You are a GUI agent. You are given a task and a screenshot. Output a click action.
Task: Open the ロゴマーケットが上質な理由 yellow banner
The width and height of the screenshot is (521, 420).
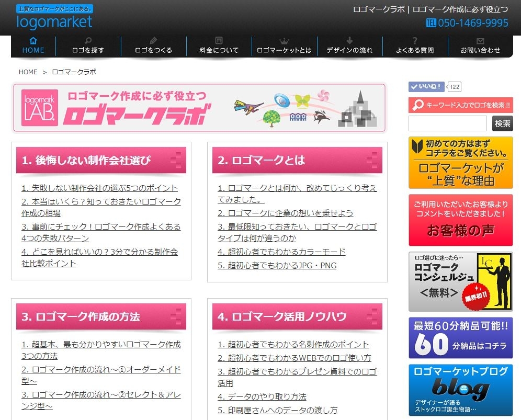click(x=461, y=163)
